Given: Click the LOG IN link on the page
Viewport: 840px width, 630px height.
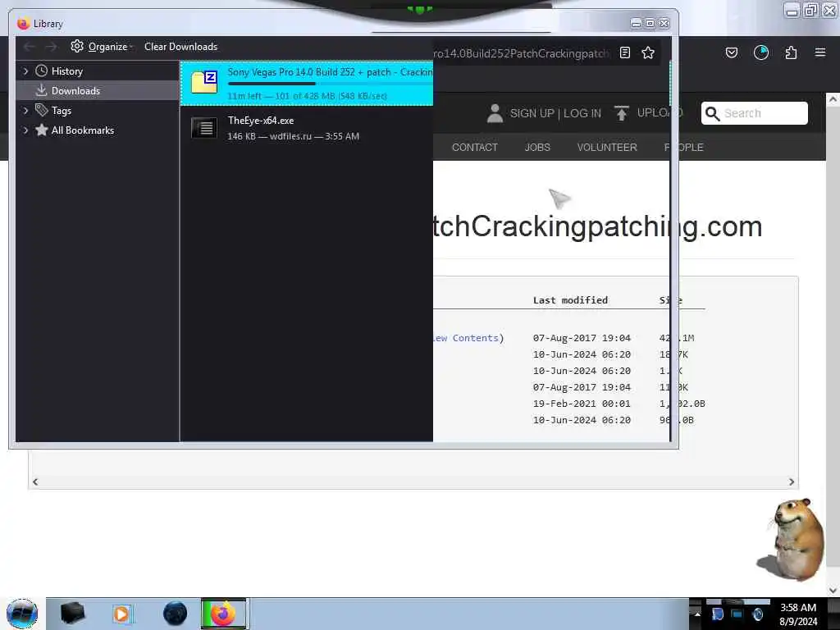Looking at the screenshot, I should tap(582, 113).
